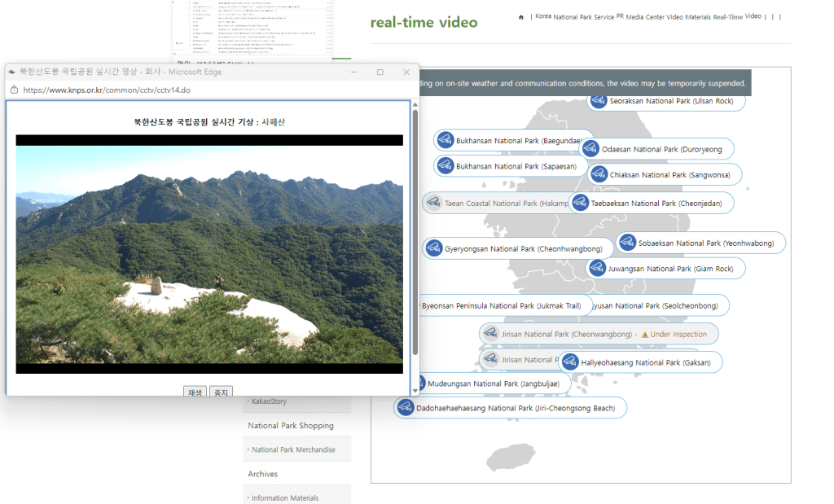The width and height of the screenshot is (834, 504).
Task: Open KakaoStory in the sidebar menu
Action: pyautogui.click(x=269, y=401)
